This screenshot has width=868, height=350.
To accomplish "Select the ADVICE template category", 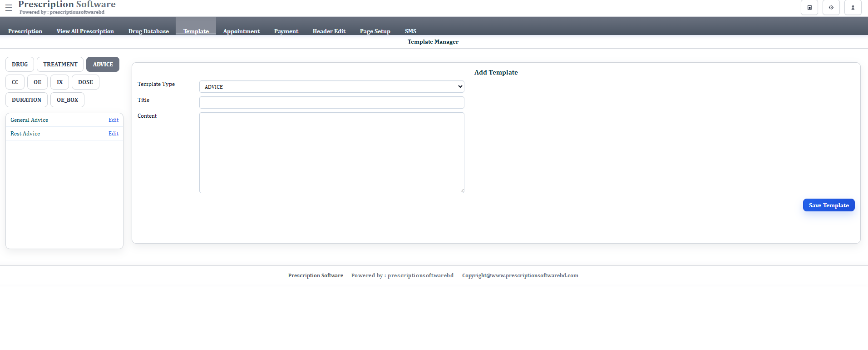I will [103, 65].
